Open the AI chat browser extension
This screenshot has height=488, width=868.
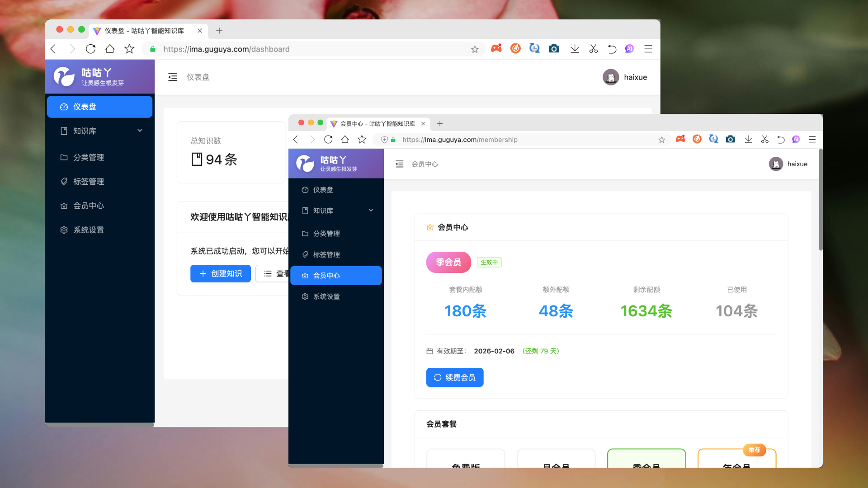[796, 140]
